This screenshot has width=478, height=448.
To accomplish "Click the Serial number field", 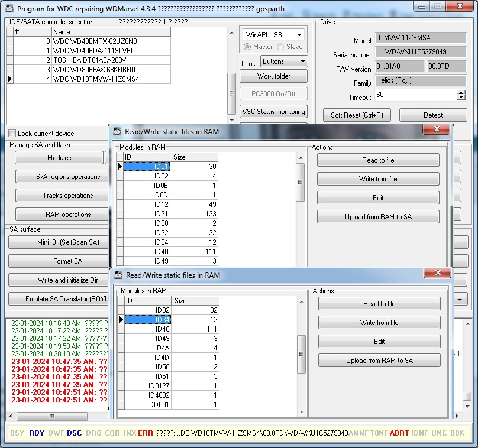I will click(421, 52).
